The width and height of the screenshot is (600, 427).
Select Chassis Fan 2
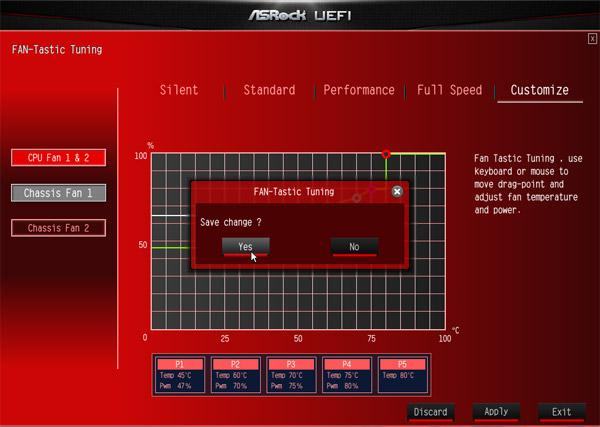pos(59,228)
